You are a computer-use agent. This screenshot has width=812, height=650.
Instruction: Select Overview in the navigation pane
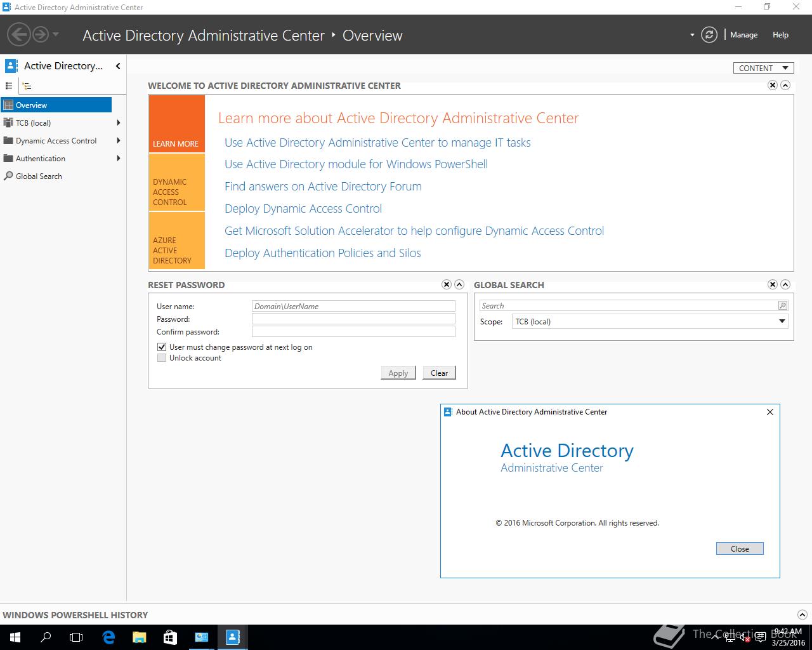click(56, 105)
